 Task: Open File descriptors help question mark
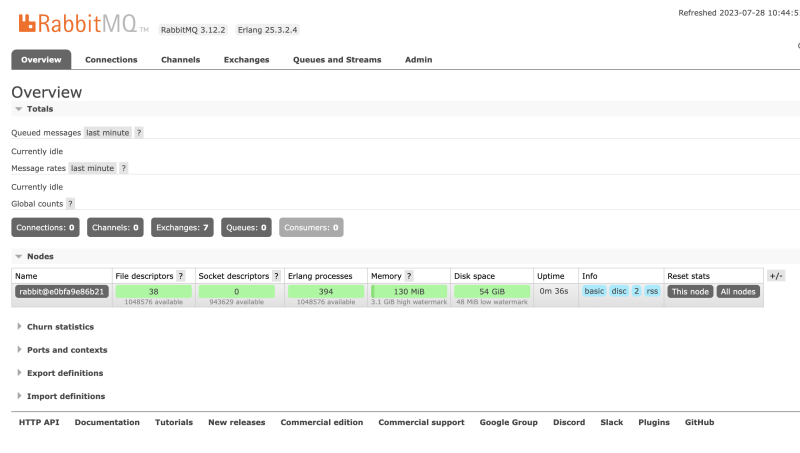[181, 276]
